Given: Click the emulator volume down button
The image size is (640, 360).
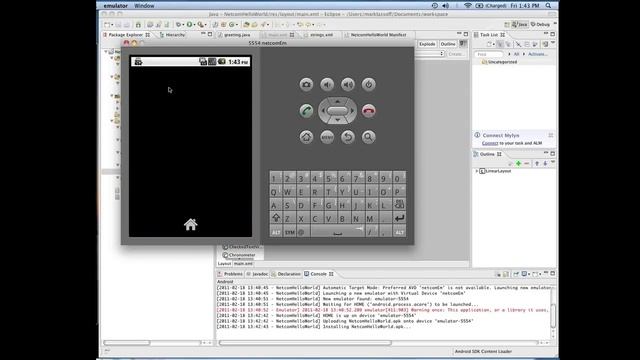Looking at the screenshot, I should click(327, 84).
